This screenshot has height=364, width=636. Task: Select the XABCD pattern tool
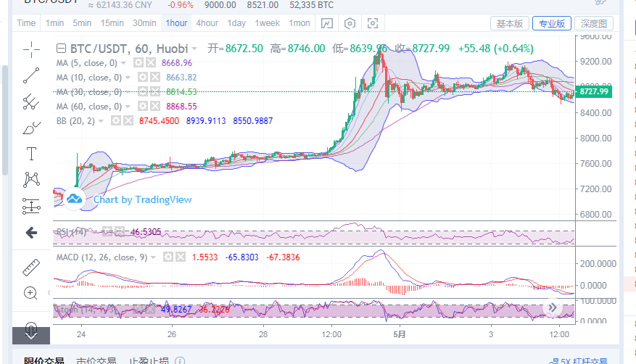pos(31,180)
